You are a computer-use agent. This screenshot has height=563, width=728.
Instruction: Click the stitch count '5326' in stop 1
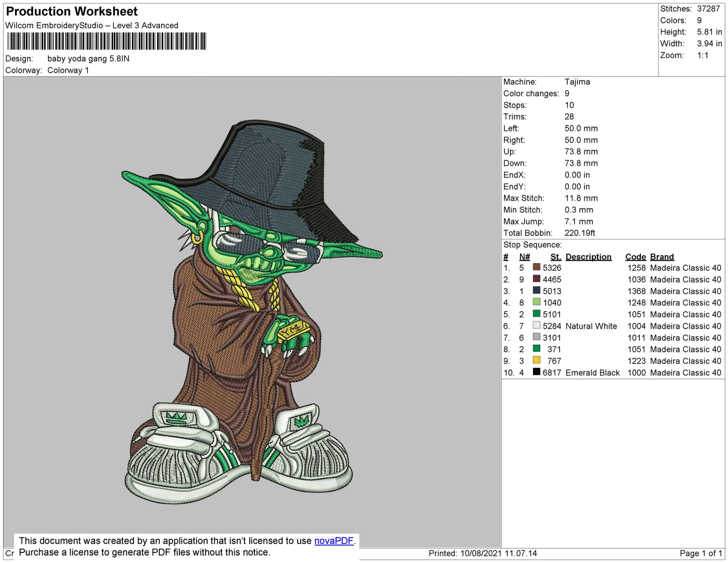click(x=552, y=268)
